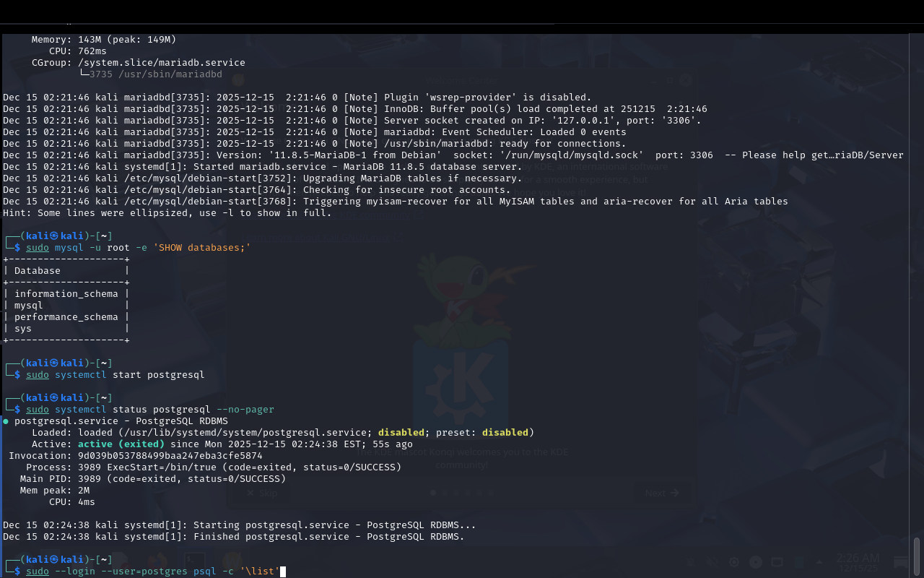
Task: Click the performance_schema row in the database table
Action: pyautogui.click(x=66, y=317)
